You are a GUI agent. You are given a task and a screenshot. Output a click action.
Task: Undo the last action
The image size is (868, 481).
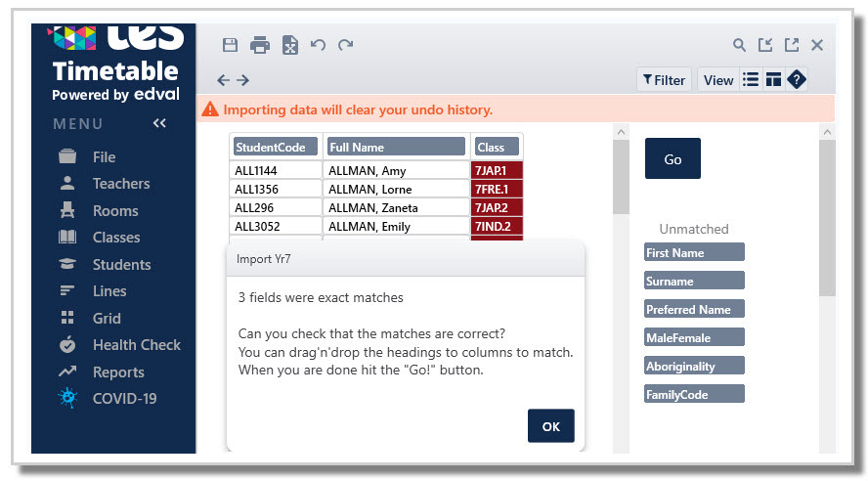click(x=318, y=44)
